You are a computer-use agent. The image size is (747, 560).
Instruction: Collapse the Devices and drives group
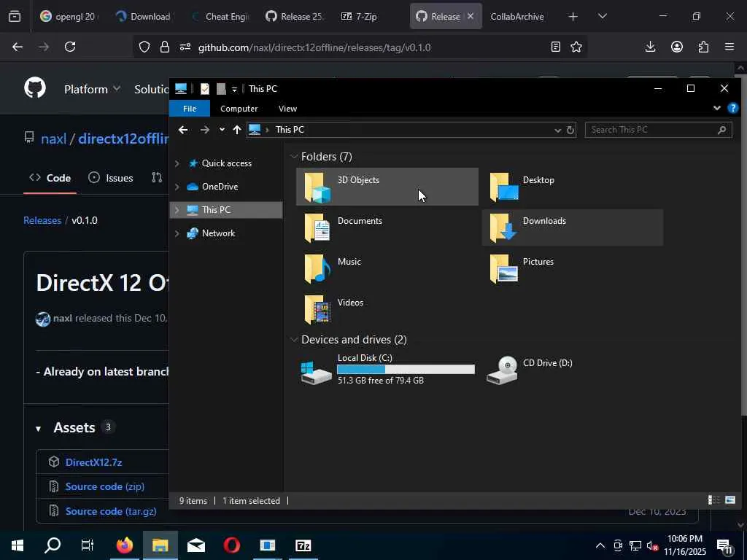tap(294, 340)
